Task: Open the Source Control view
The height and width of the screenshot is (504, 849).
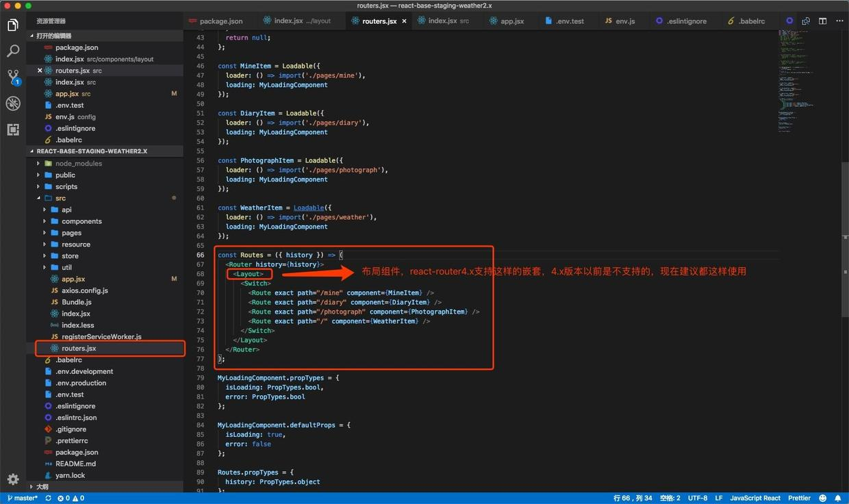Action: [13, 77]
